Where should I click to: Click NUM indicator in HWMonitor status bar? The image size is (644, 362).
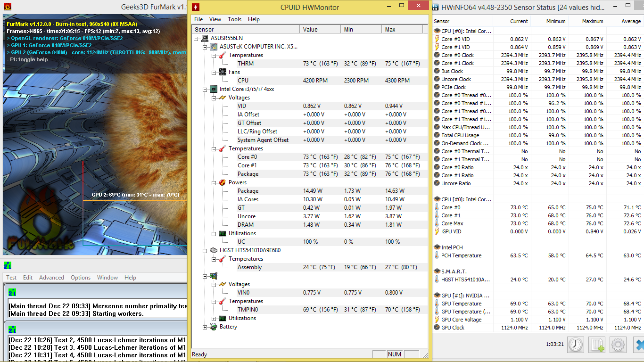(x=395, y=354)
